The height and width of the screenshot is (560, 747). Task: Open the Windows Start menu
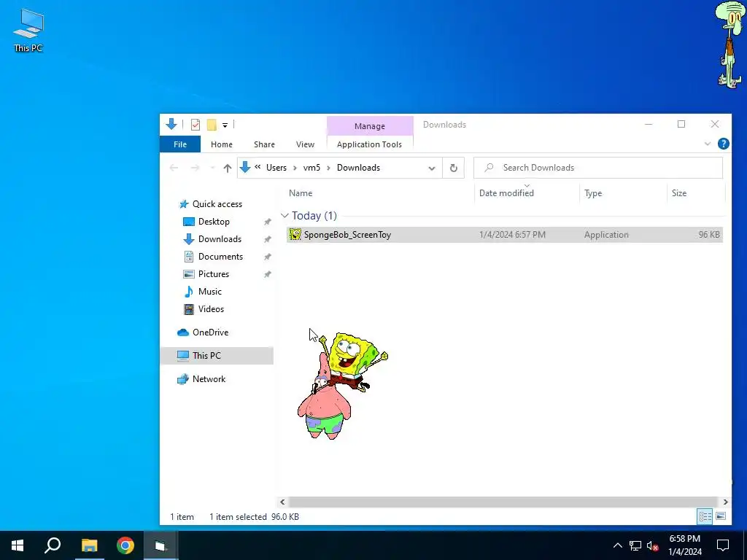pos(18,545)
